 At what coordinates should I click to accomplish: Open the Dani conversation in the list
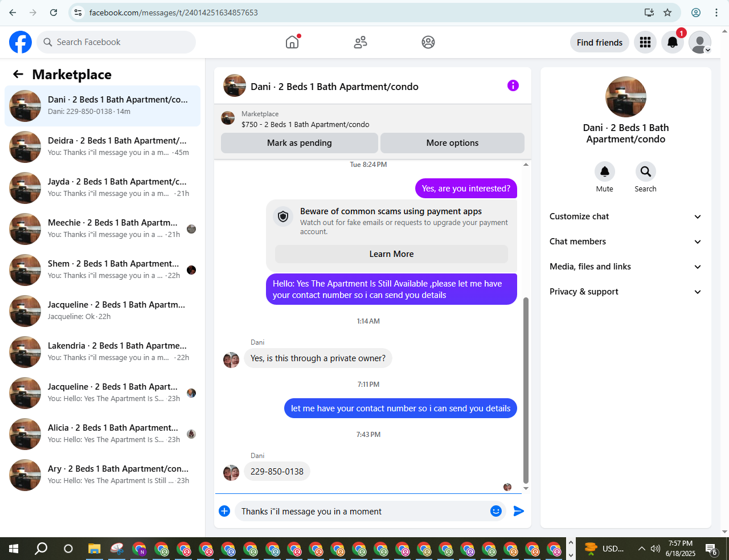(x=103, y=106)
